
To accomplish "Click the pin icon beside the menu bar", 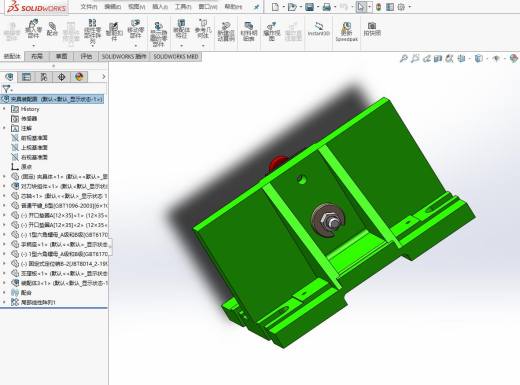I will coord(256,7).
